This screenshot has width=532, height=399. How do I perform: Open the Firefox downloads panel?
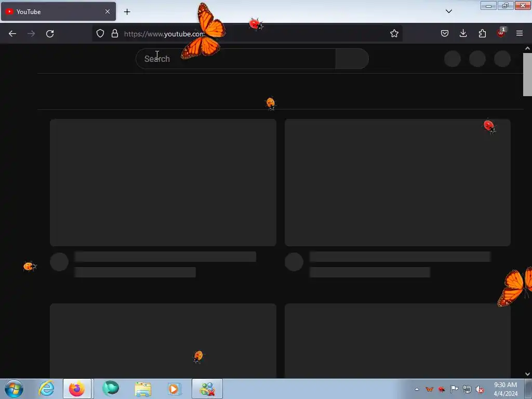pos(463,33)
